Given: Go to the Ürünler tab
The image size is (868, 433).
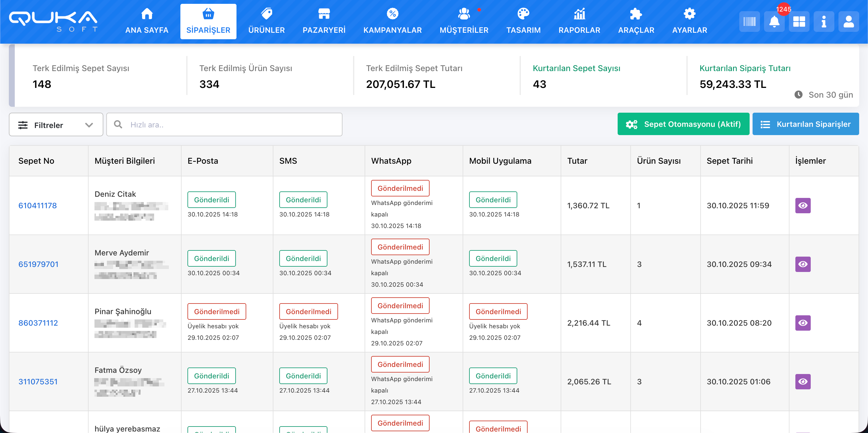Looking at the screenshot, I should tap(266, 22).
